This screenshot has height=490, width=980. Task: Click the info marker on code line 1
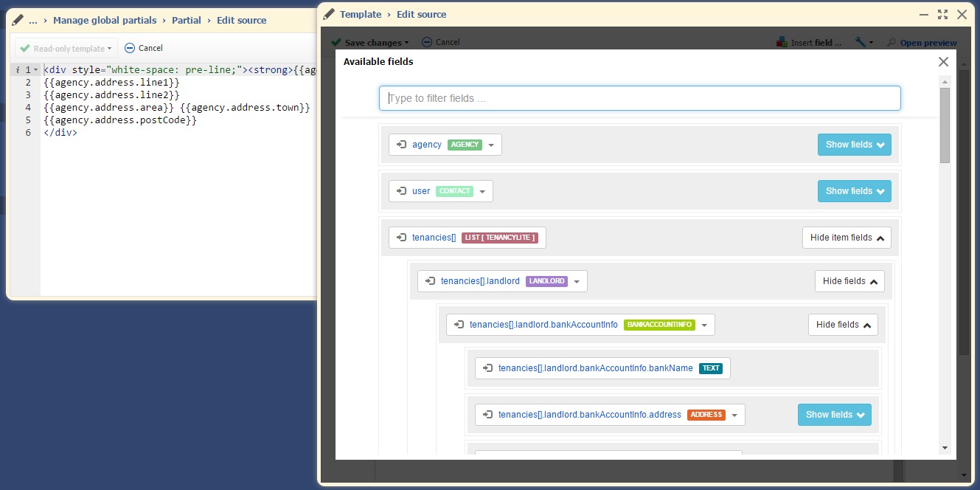pos(18,70)
